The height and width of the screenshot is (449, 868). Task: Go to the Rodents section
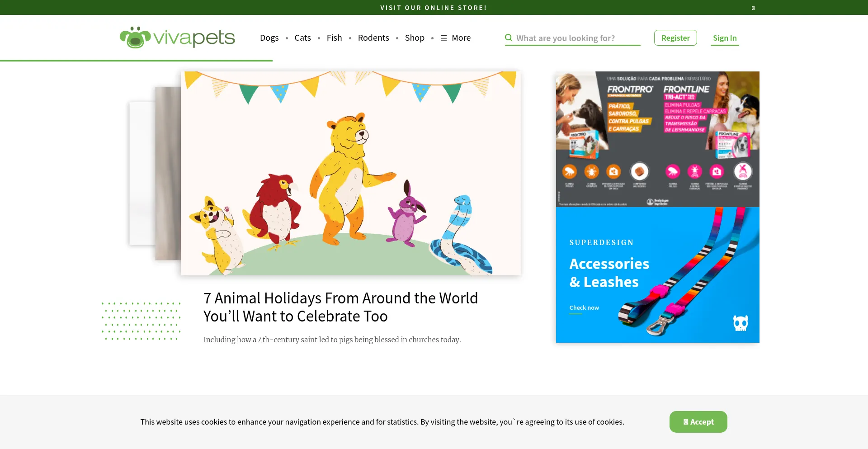373,38
